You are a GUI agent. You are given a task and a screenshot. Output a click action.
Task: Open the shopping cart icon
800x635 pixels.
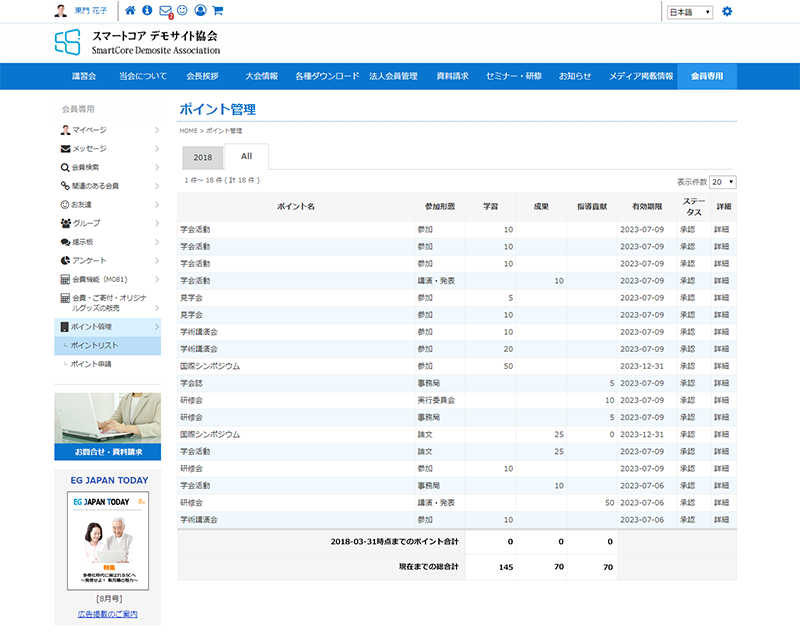click(x=218, y=11)
